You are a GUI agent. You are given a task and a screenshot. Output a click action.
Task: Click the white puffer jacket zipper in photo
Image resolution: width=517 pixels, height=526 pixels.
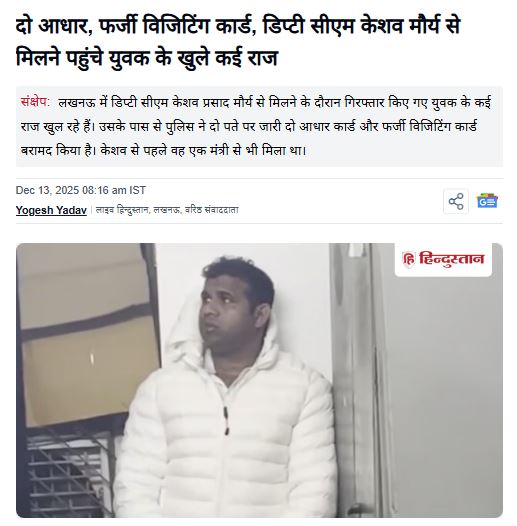(x=226, y=421)
